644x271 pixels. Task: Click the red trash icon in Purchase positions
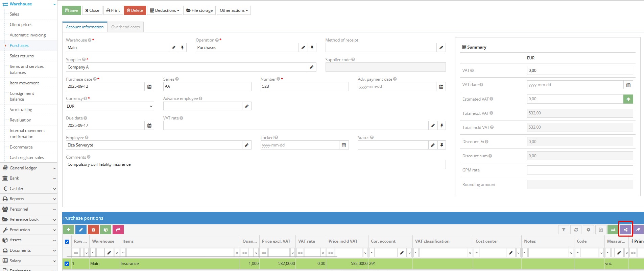[93, 230]
